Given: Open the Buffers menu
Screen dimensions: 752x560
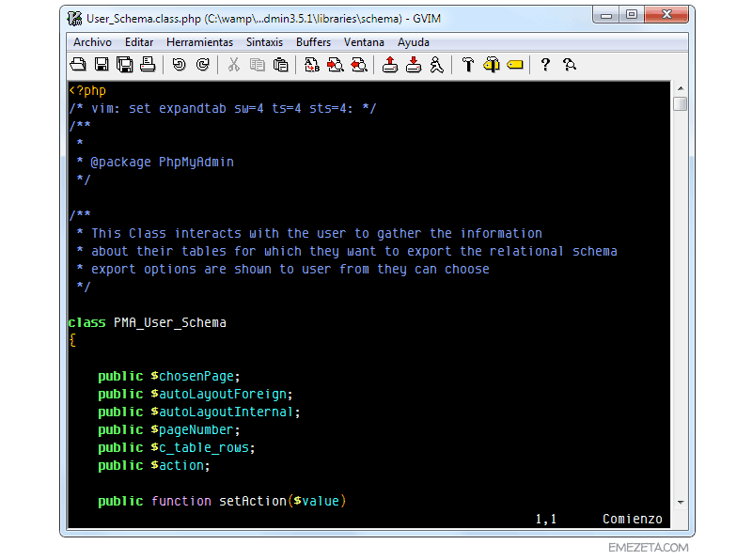Looking at the screenshot, I should [314, 42].
